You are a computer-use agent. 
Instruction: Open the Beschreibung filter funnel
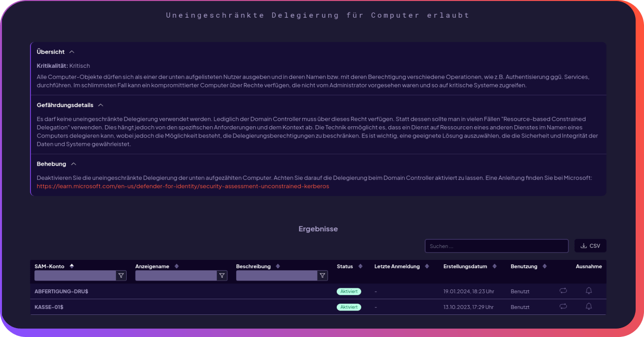(x=322, y=276)
